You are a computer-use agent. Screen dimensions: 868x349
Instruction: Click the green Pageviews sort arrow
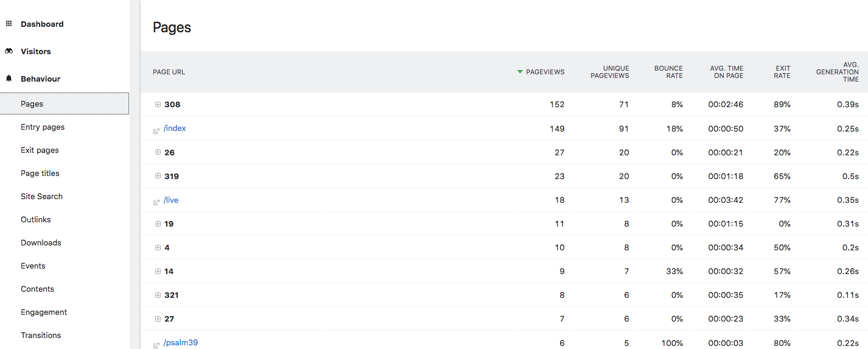(520, 72)
